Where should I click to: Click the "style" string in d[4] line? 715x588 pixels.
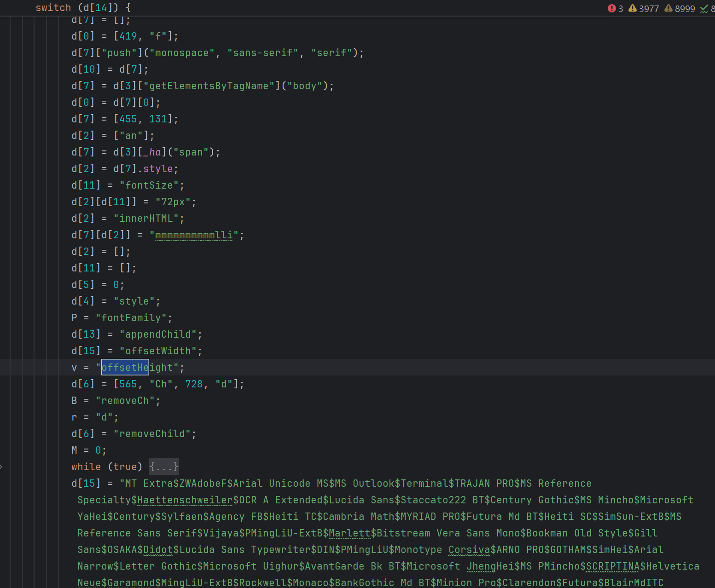click(x=134, y=301)
